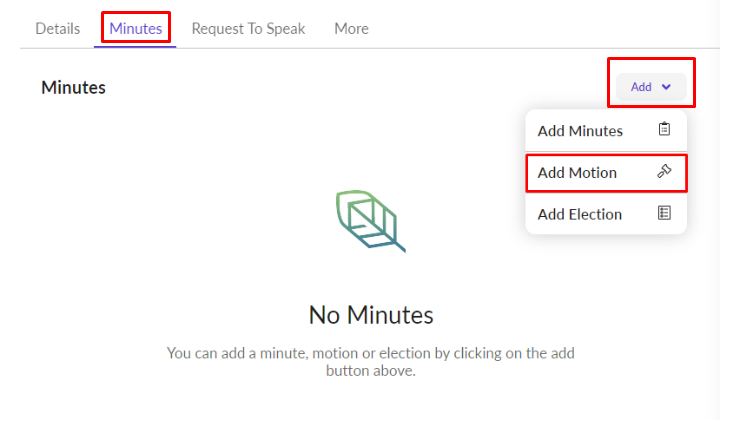Open the More tab overflow options
Screen dimensions: 731x433
pos(351,28)
